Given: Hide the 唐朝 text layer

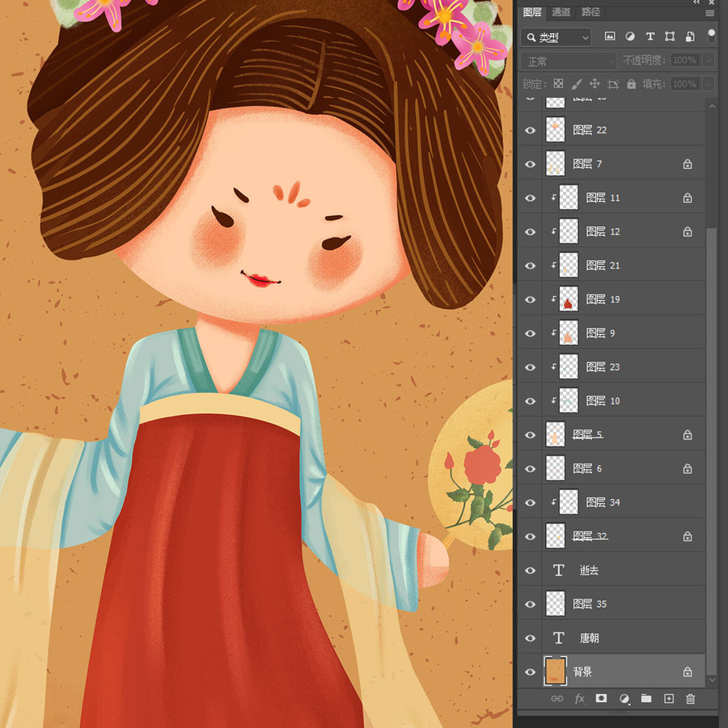Looking at the screenshot, I should [530, 638].
